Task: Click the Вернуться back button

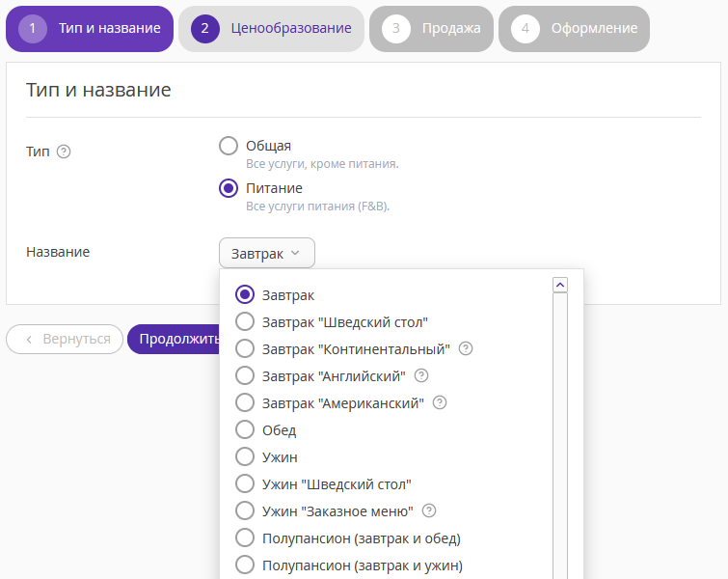Action: point(65,340)
